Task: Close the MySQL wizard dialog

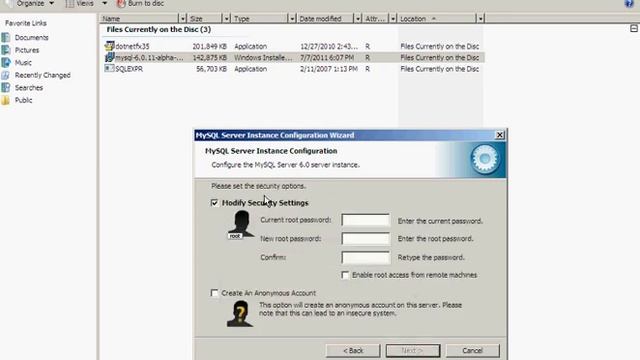Action: coord(500,135)
